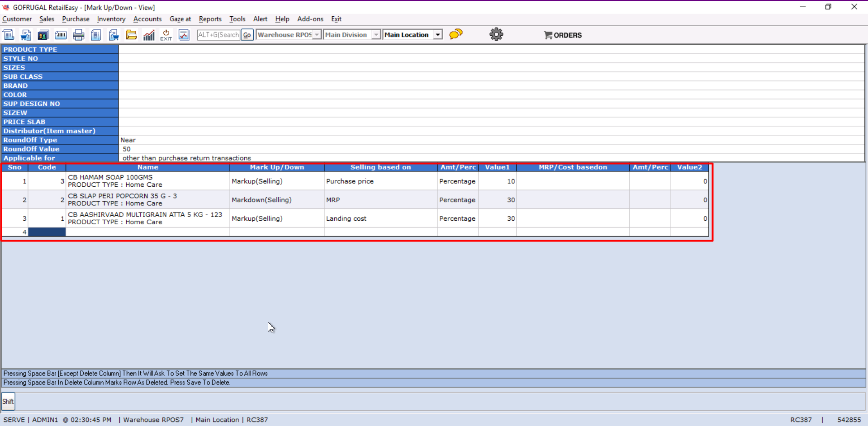The width and height of the screenshot is (868, 426).
Task: Open the yellow chat bubbles icon
Action: (456, 34)
